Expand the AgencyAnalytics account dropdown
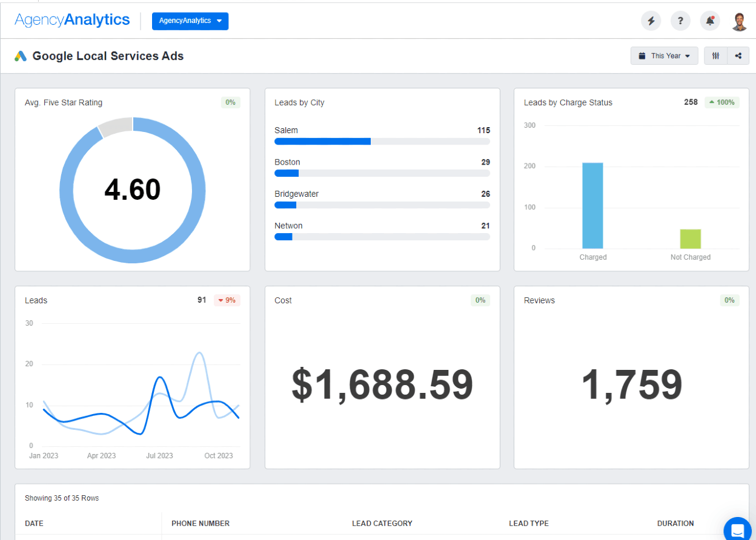This screenshot has width=756, height=540. pos(190,21)
